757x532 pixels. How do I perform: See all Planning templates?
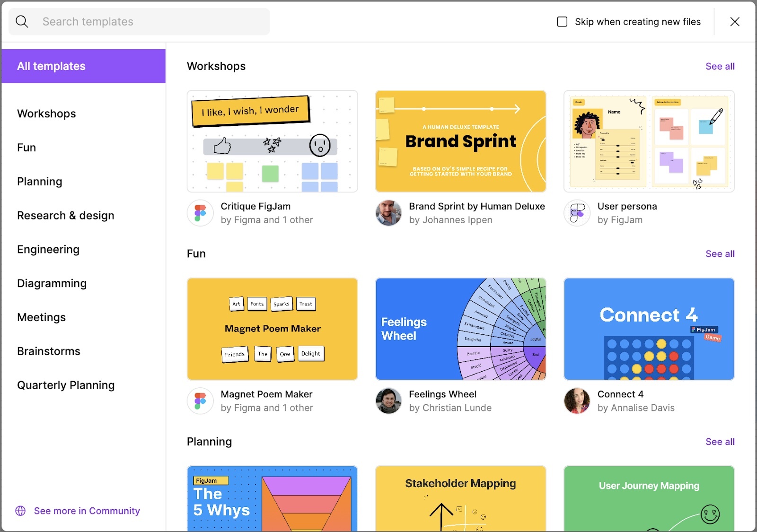tap(720, 442)
